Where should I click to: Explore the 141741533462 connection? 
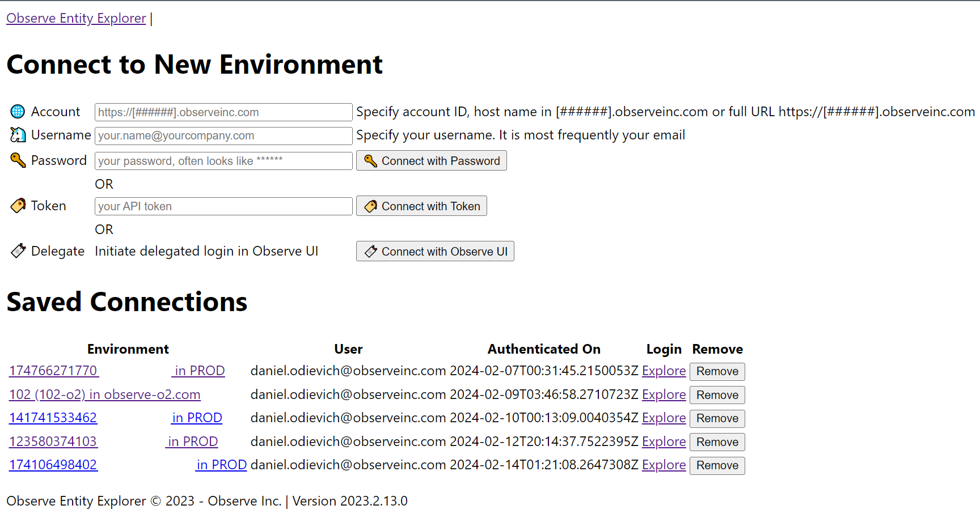click(664, 418)
